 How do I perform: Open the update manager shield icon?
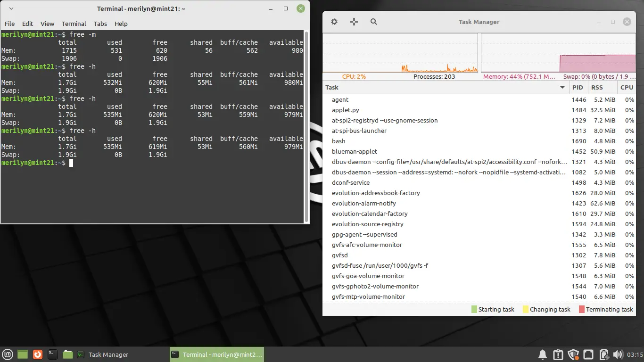pyautogui.click(x=573, y=354)
